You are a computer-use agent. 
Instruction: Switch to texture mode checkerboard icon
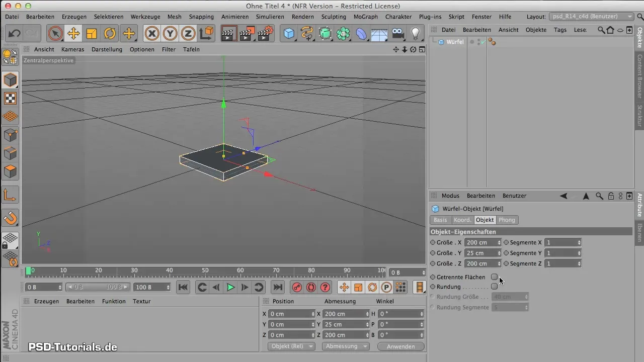10,98
